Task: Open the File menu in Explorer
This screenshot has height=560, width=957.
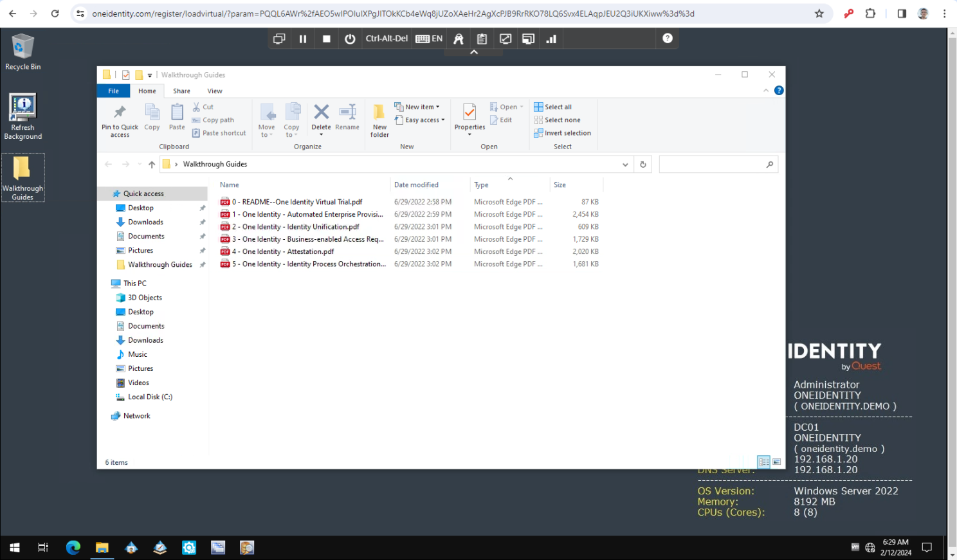Action: [113, 91]
